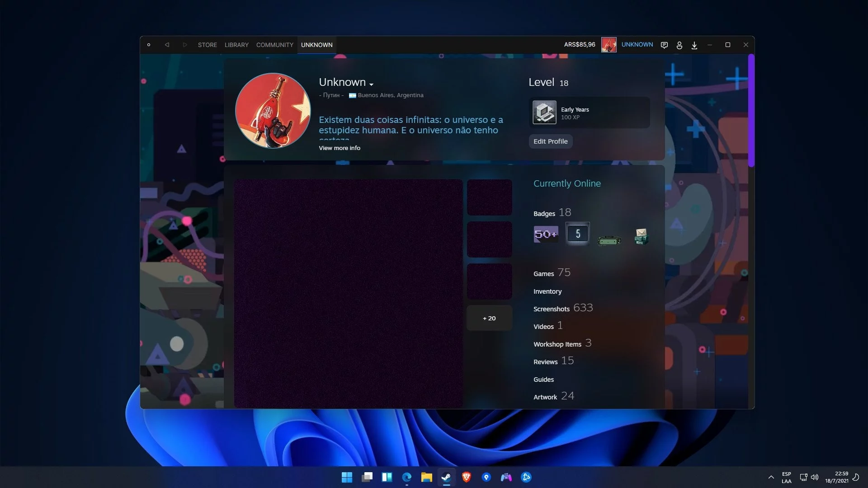Open the UNKNOWN account menu in header

[x=637, y=44]
